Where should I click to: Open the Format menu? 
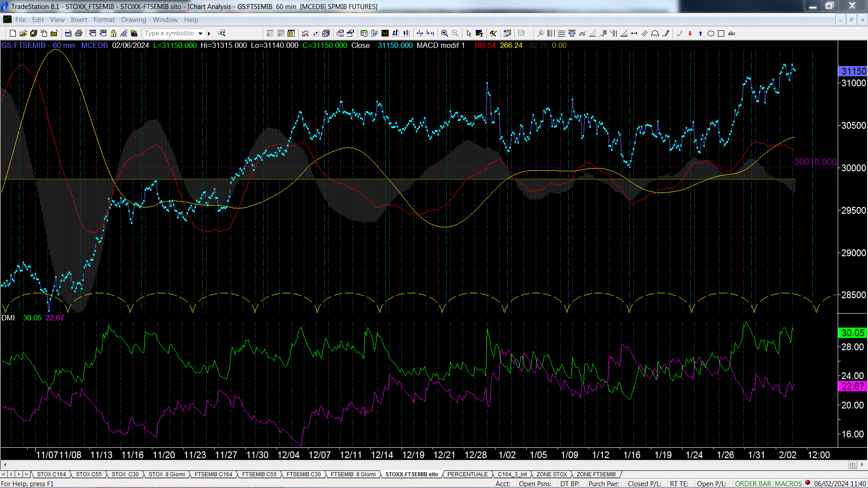[x=104, y=20]
